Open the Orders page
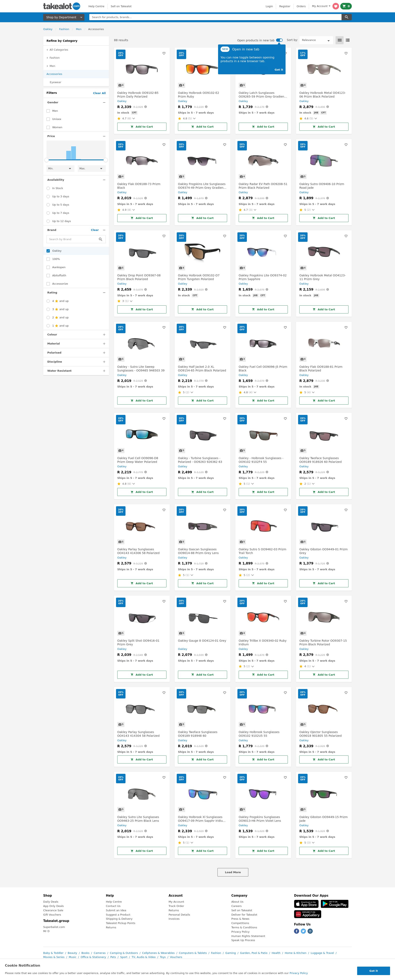The width and height of the screenshot is (395, 980). pyautogui.click(x=301, y=6)
